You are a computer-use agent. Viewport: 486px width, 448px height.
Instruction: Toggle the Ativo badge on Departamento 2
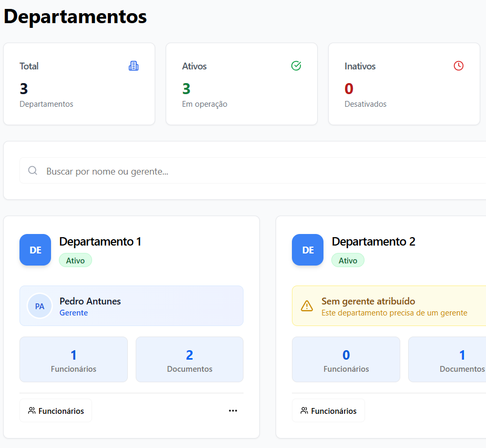point(348,260)
